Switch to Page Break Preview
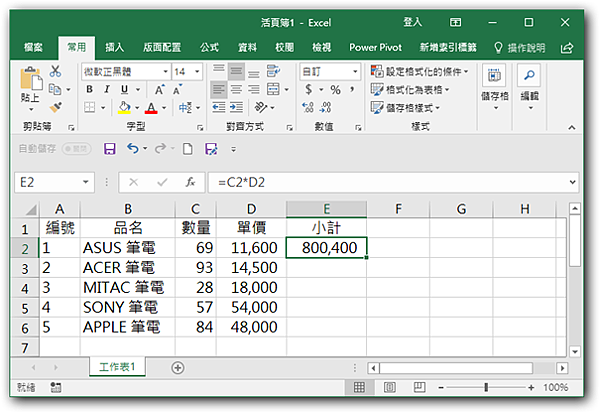Screen dimensions: 600x413 click(419, 387)
